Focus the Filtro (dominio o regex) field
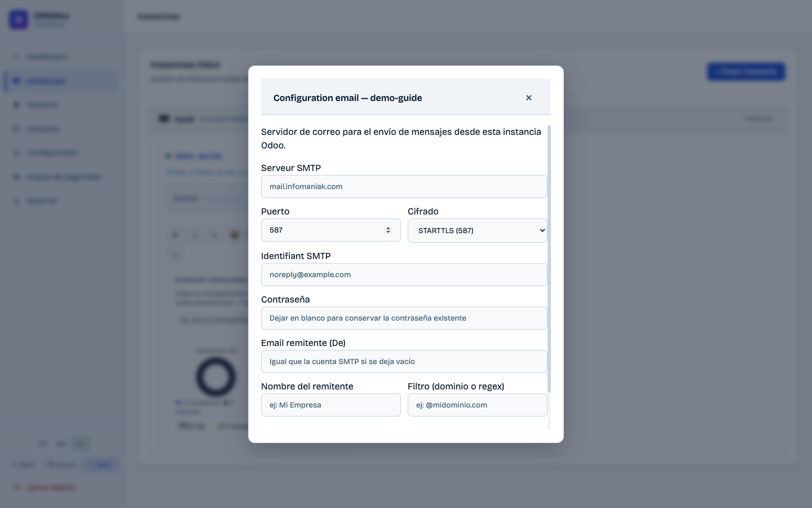This screenshot has width=812, height=508. click(x=477, y=405)
